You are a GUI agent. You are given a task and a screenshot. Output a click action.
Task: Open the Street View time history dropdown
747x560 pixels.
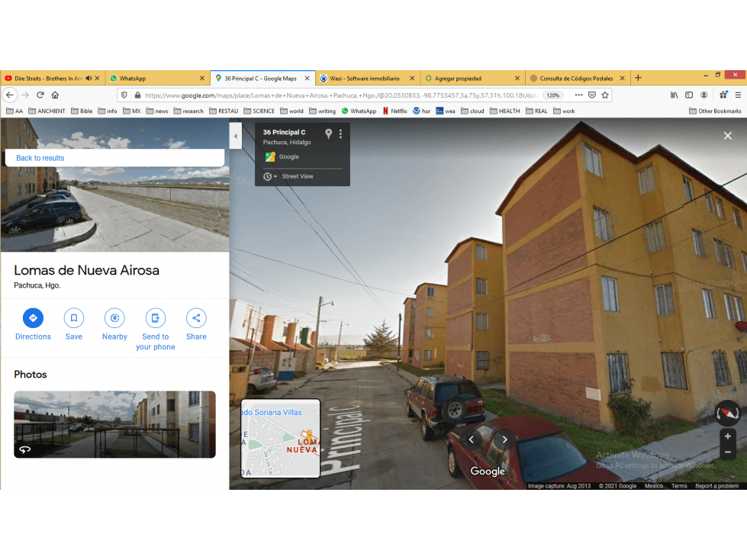270,177
